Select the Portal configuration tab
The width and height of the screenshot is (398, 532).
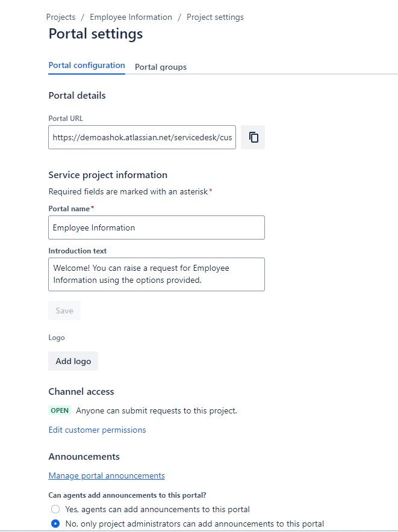tap(86, 65)
